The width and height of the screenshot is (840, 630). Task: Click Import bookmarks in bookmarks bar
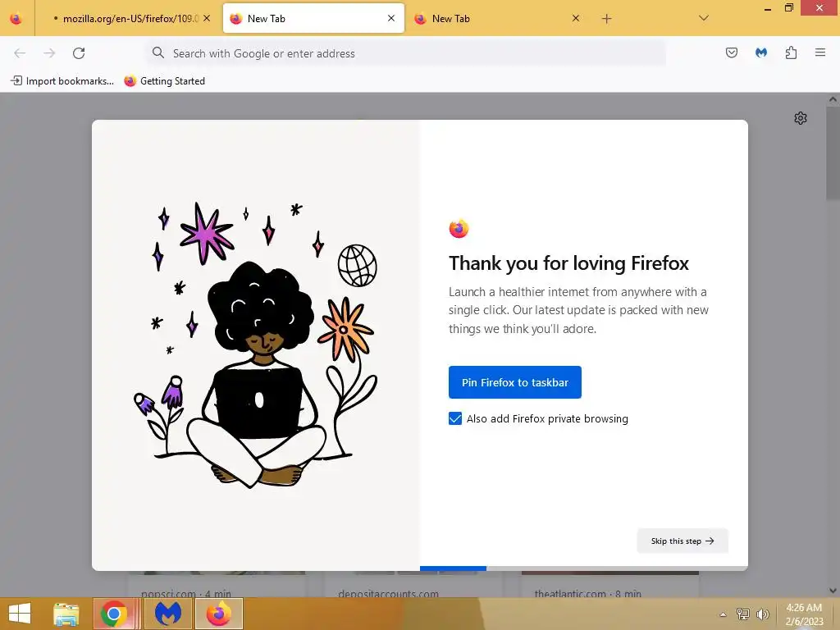pos(62,81)
